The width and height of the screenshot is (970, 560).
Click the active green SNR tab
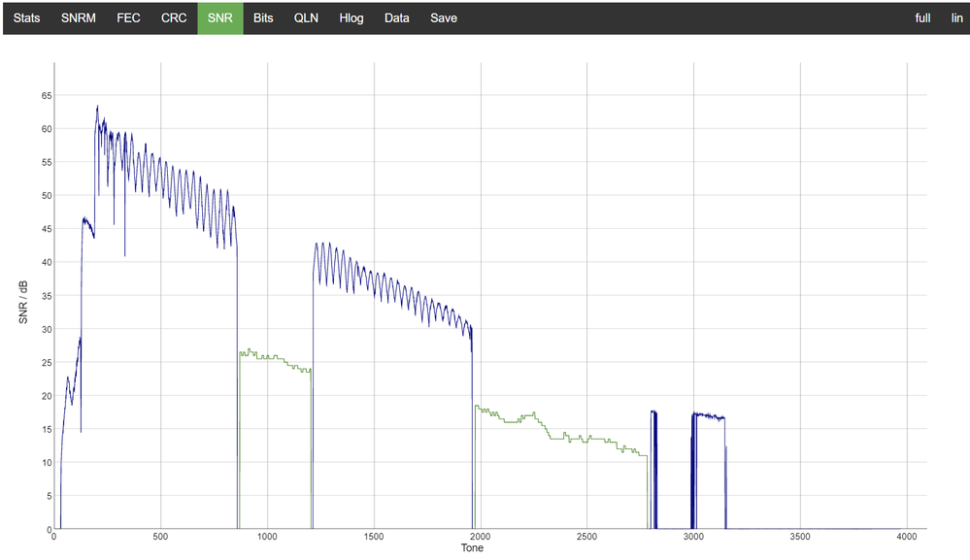pos(220,17)
